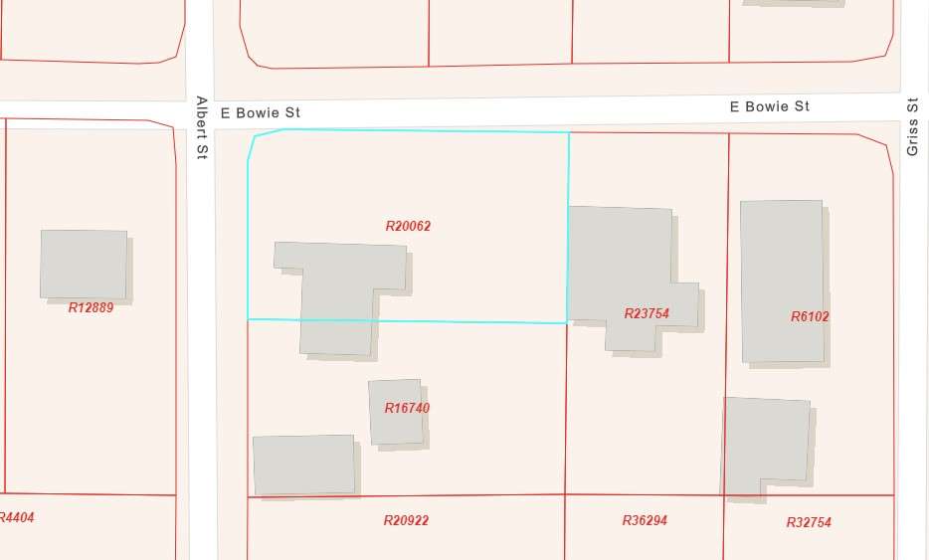This screenshot has height=560, width=929.
Task: Select the R23754 parcel label
Action: (x=647, y=313)
